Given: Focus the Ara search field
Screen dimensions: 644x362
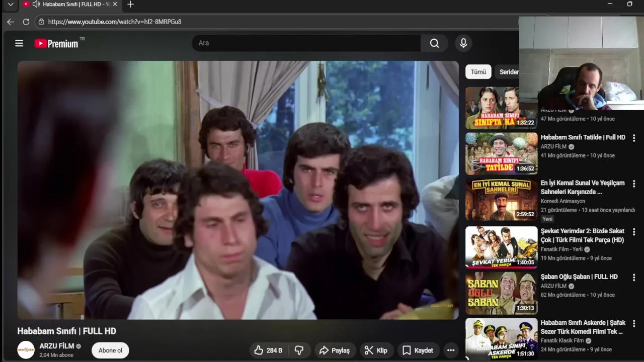Looking at the screenshot, I should (306, 43).
